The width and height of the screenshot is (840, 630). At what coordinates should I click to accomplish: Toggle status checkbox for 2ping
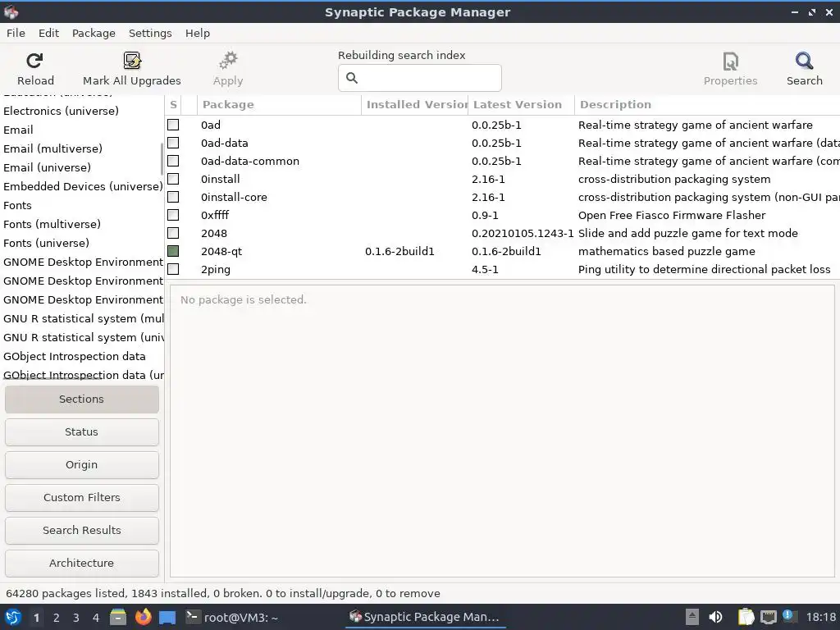(x=173, y=269)
